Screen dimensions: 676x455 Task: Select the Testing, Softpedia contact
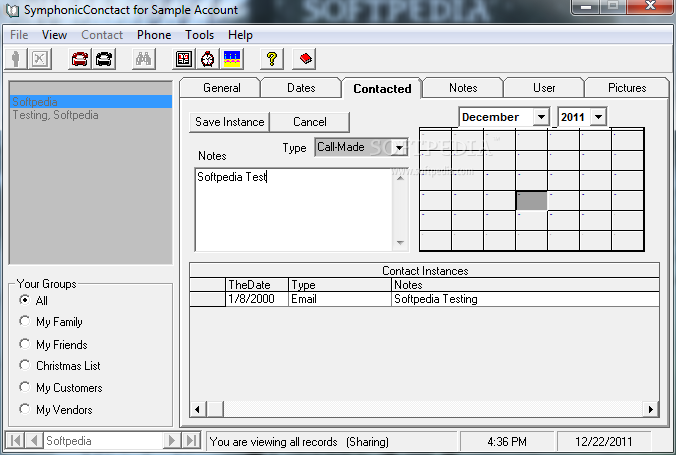[91, 115]
